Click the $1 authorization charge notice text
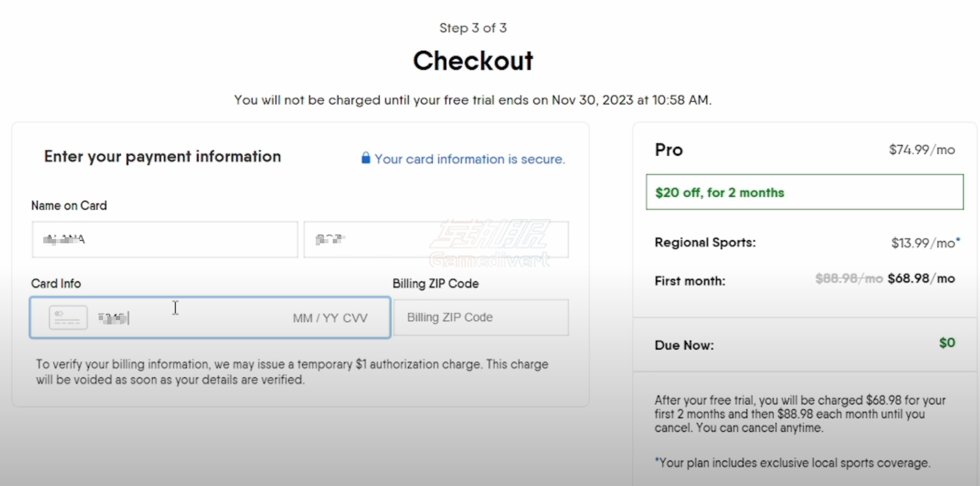This screenshot has width=980, height=486. 292,372
